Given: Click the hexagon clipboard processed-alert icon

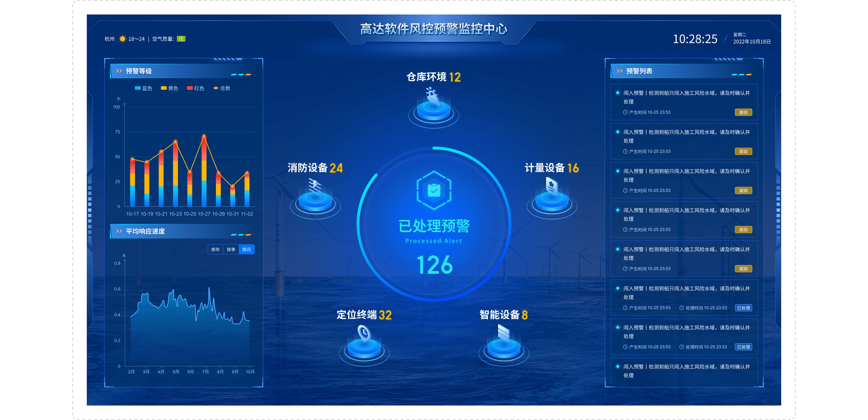Looking at the screenshot, I should coord(434,190).
